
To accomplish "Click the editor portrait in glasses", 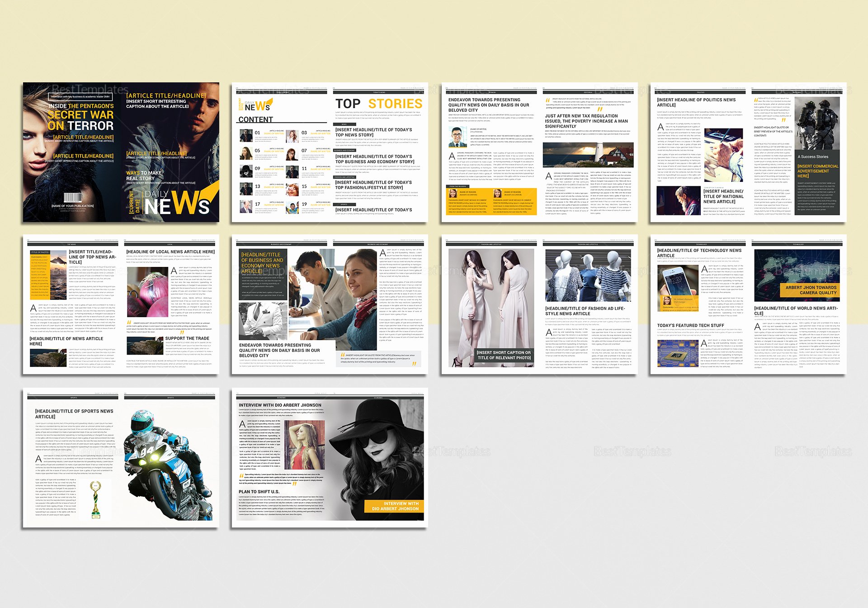I will [x=458, y=137].
